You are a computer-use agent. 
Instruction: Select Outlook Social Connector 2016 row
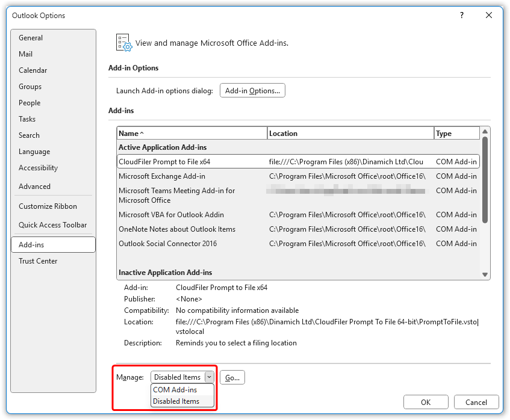pyautogui.click(x=298, y=244)
